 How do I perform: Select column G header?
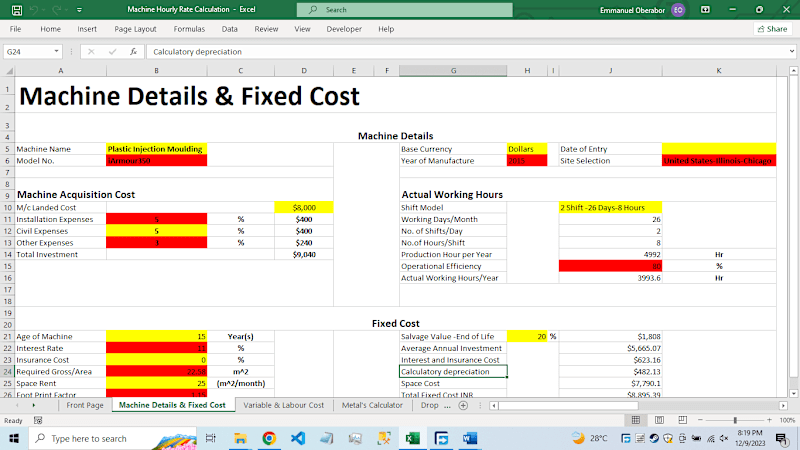click(453, 71)
